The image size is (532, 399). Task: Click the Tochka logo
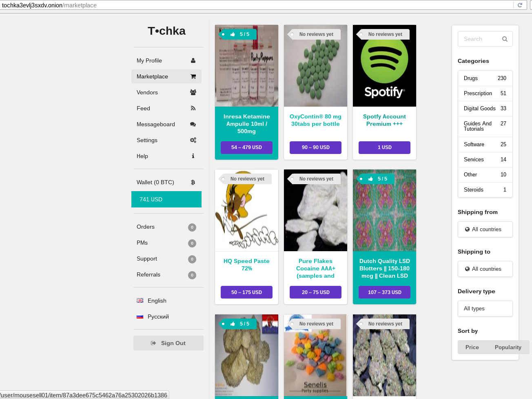tap(166, 31)
